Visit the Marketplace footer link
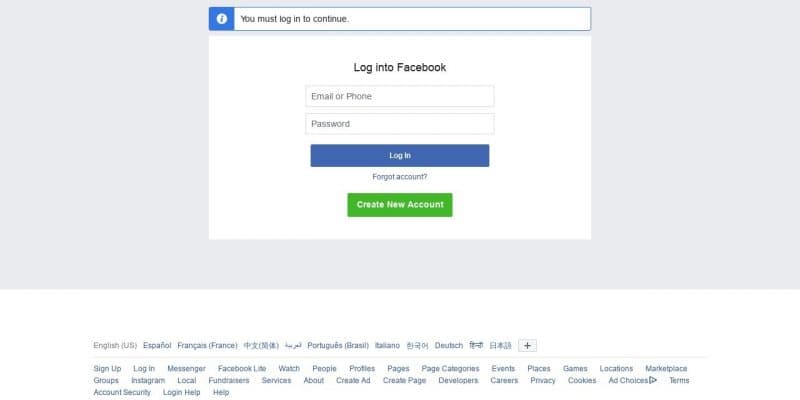800x400 pixels. tap(666, 369)
